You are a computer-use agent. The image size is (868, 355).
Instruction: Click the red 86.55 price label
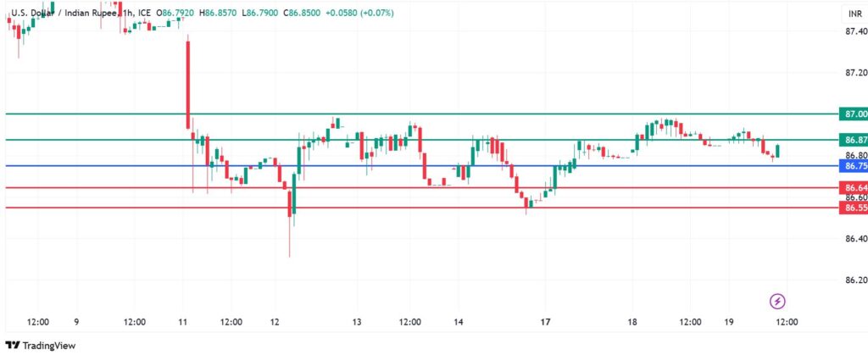click(853, 208)
